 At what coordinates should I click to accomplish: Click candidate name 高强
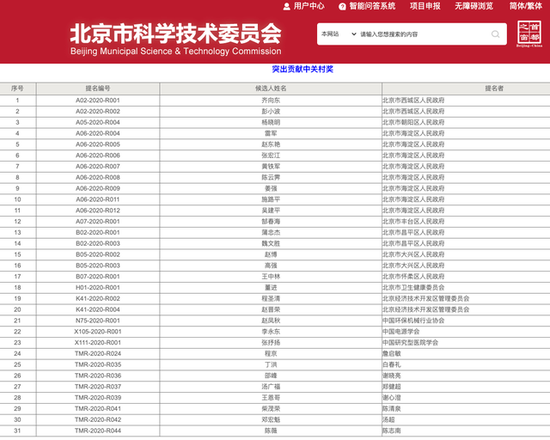[271, 266]
